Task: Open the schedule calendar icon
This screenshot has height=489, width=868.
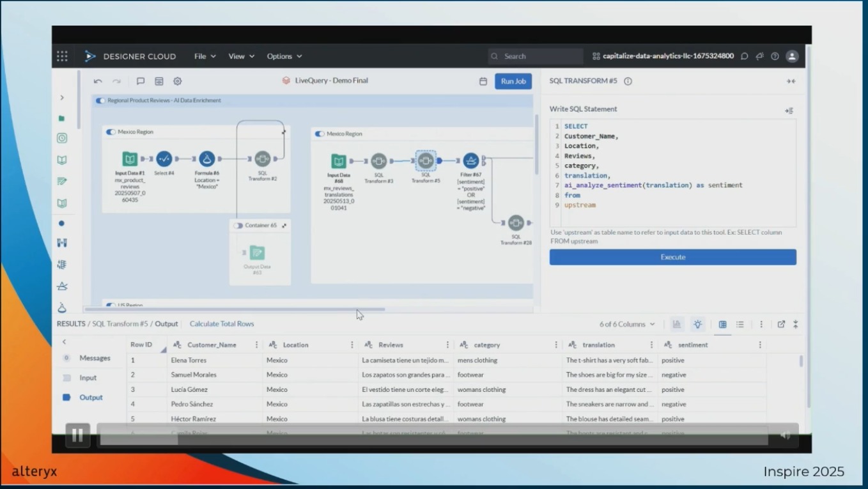Action: [x=483, y=81]
